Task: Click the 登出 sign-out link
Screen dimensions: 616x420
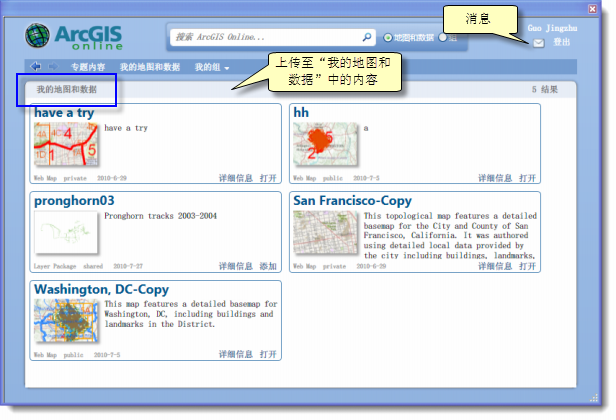Action: [x=562, y=43]
